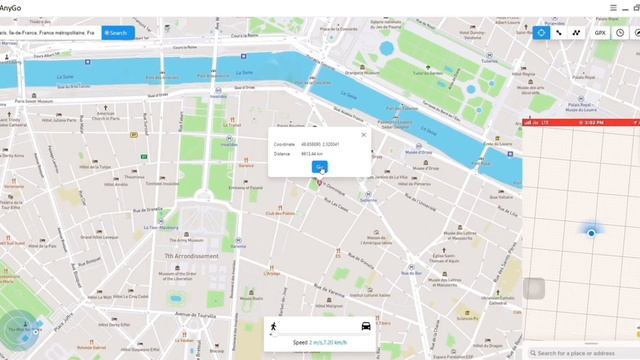Click The Army Museum marker
The image size is (640, 360).
[x=186, y=234]
